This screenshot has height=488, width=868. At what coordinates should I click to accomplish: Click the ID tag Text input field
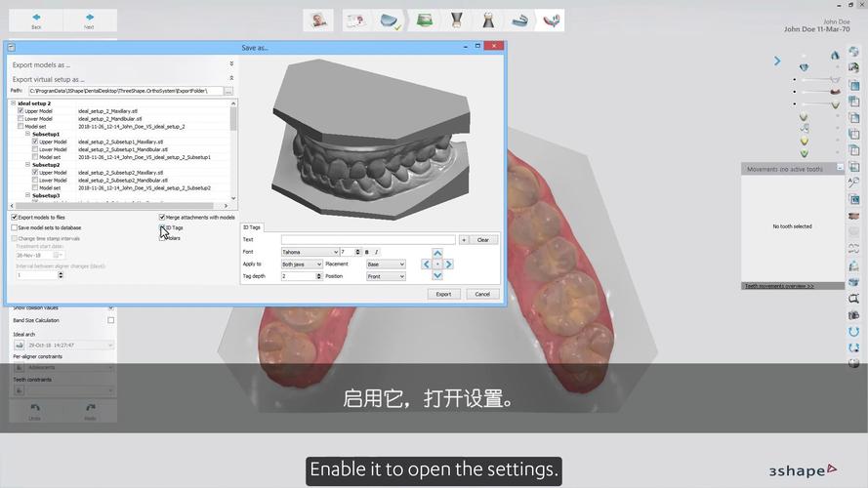[x=367, y=239]
